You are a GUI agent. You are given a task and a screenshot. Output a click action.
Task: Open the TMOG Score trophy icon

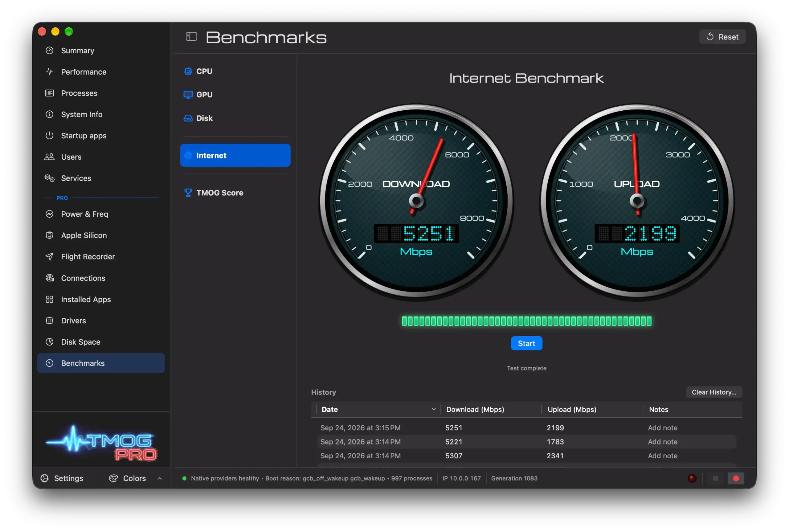tap(188, 193)
